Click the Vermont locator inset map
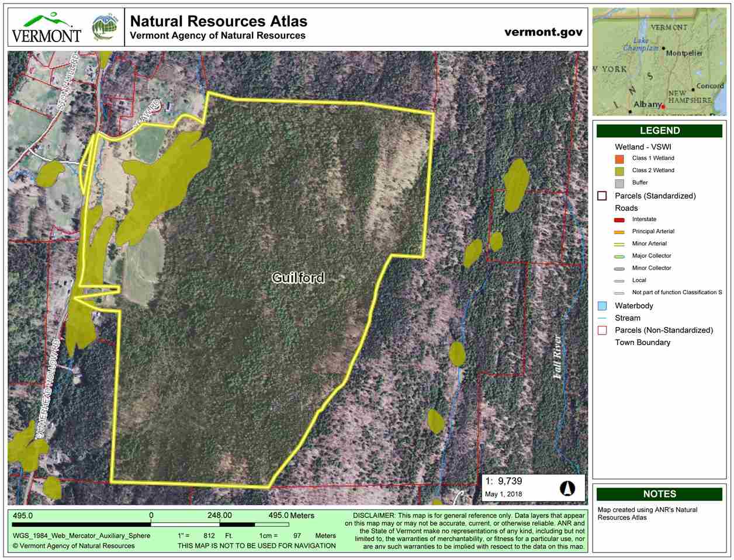734x560 pixels. (x=659, y=61)
